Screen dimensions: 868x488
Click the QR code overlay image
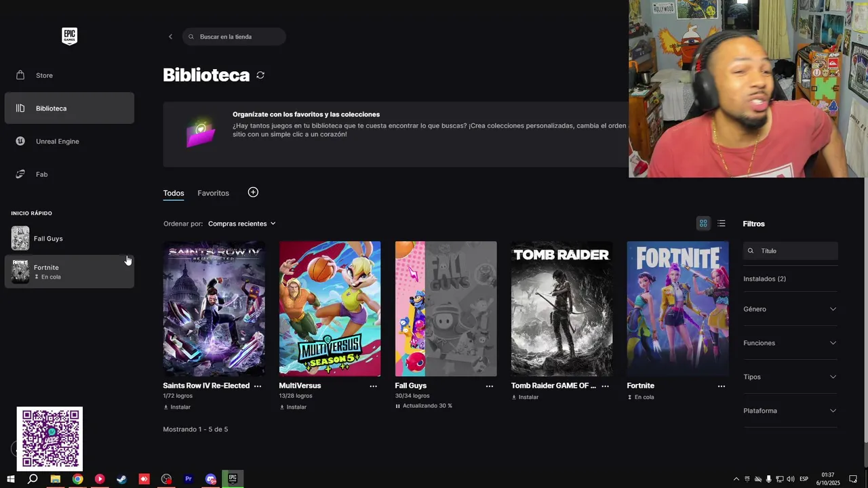pos(50,439)
